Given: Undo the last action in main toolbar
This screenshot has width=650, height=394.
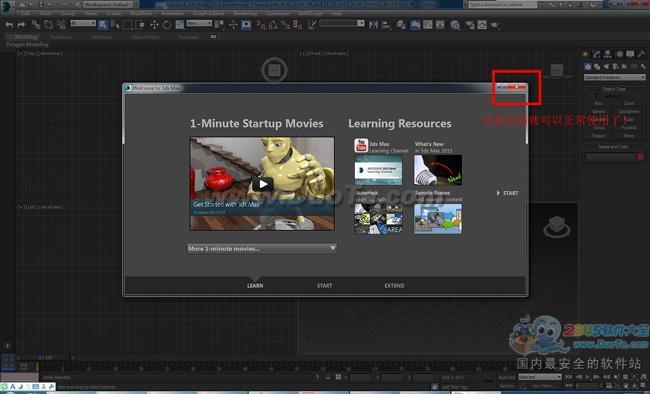Looking at the screenshot, I should coord(9,25).
